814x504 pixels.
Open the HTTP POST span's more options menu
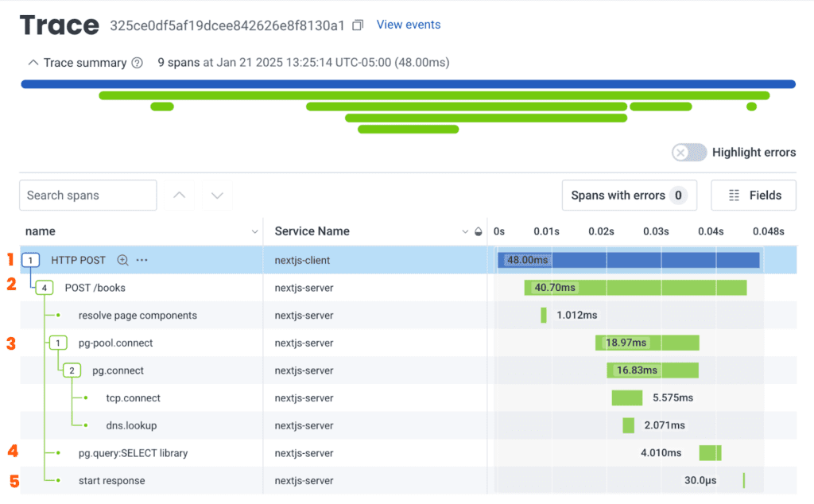pyautogui.click(x=142, y=260)
